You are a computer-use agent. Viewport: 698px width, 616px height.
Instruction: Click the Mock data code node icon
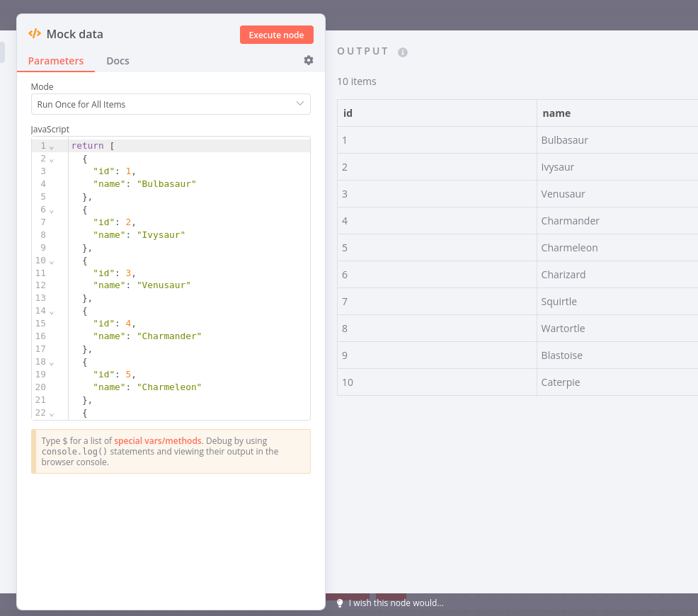[34, 34]
